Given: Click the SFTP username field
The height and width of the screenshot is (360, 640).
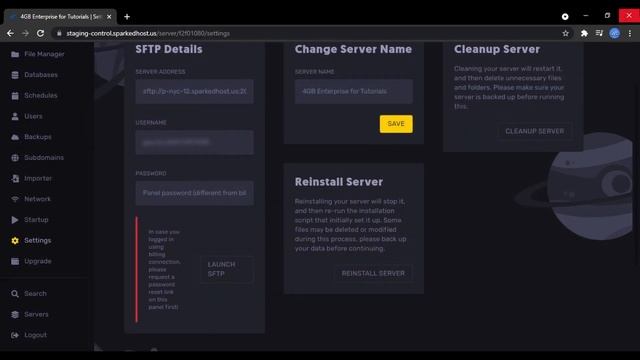Looking at the screenshot, I should [194, 142].
